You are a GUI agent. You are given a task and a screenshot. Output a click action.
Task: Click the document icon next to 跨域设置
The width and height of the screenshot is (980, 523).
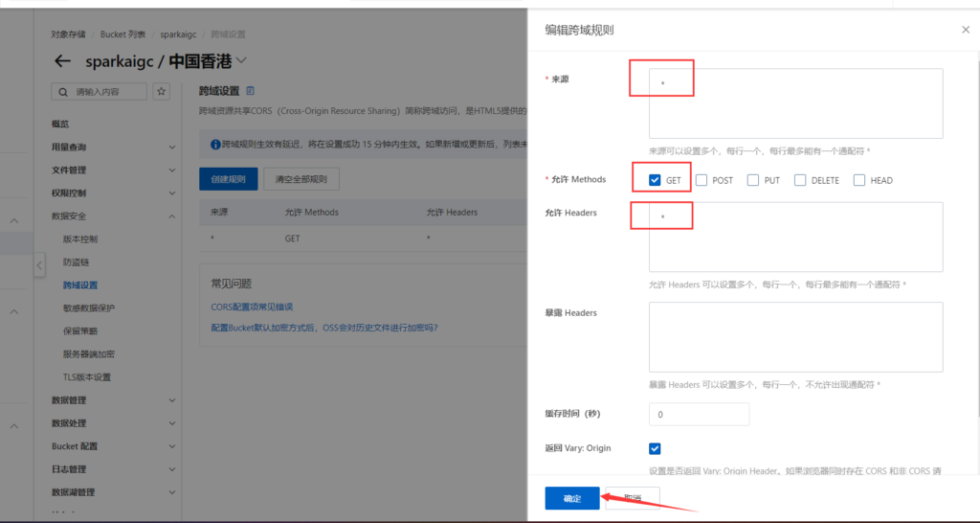coord(251,91)
